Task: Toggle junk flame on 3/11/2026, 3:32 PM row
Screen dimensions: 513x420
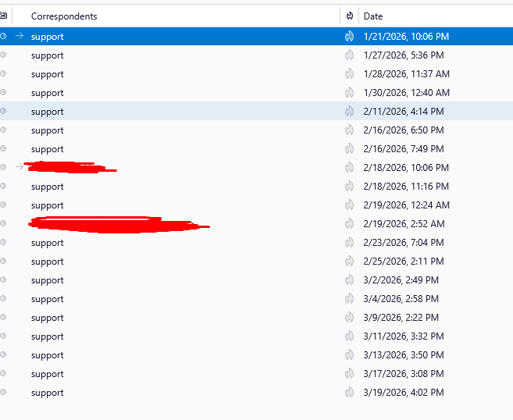Action: 349,336
